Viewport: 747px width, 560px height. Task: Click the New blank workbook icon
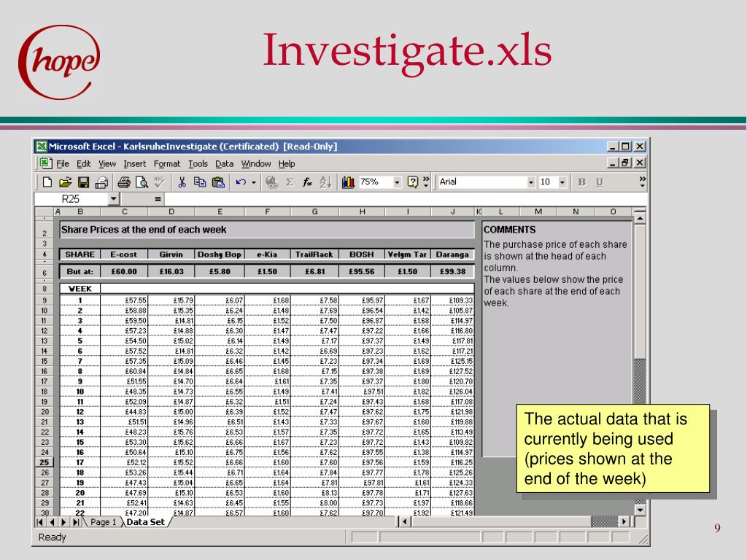pos(47,182)
